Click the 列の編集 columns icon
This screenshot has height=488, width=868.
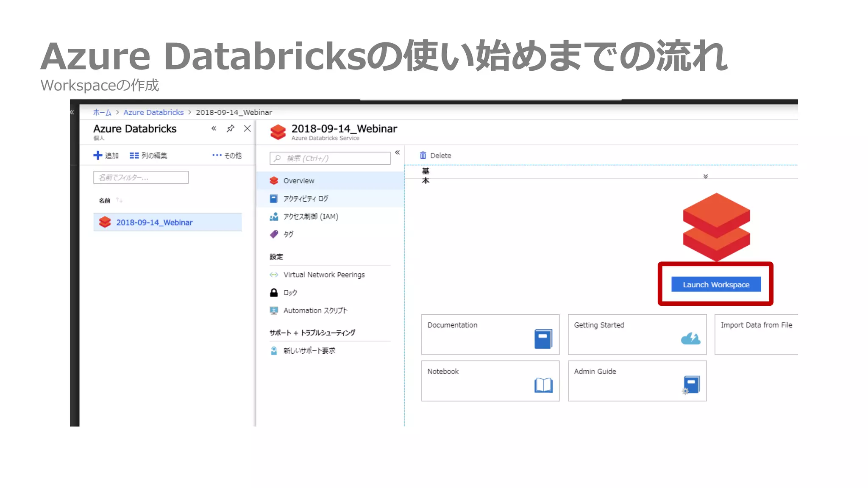coord(134,155)
